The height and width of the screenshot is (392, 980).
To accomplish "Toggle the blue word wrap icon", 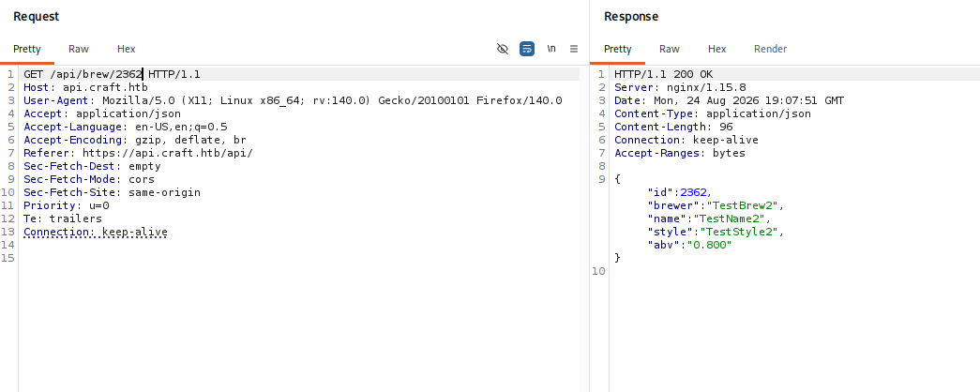I will 527,49.
